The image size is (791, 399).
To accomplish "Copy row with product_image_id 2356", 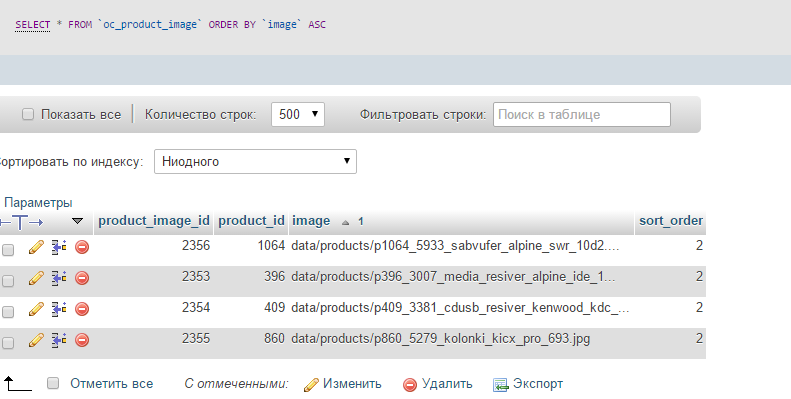I will click(59, 247).
